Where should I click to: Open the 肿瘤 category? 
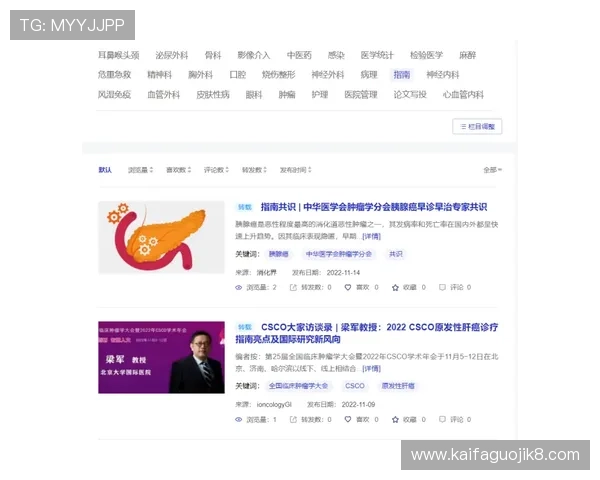tap(287, 95)
